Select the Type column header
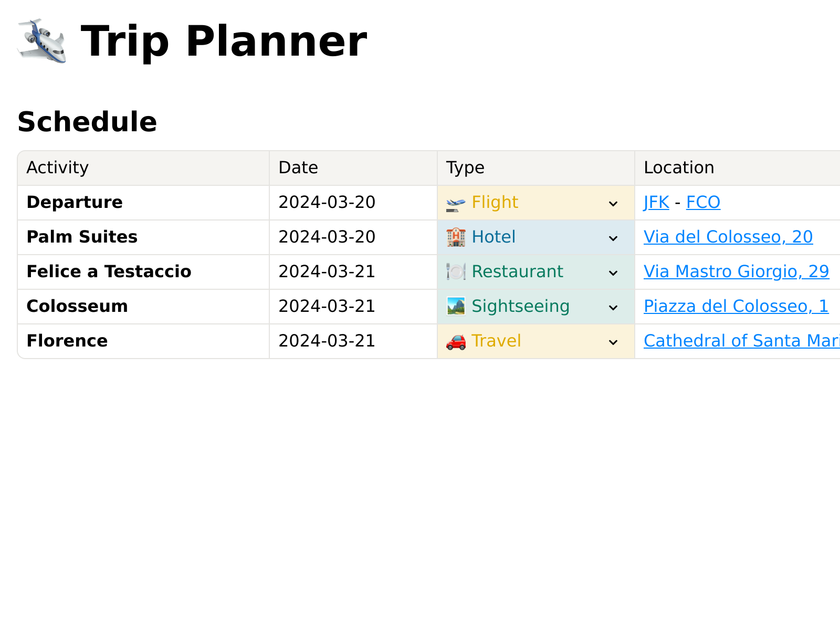 [536, 168]
